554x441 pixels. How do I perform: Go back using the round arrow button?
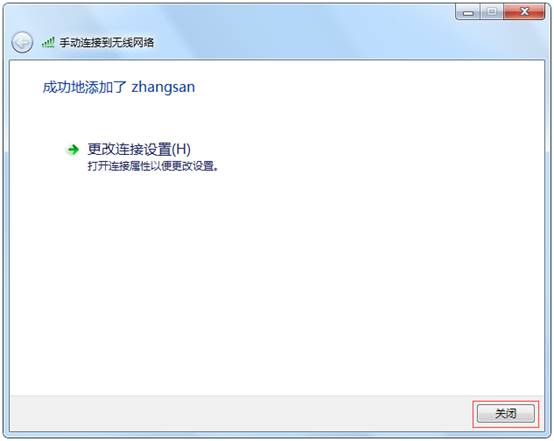pyautogui.click(x=22, y=43)
